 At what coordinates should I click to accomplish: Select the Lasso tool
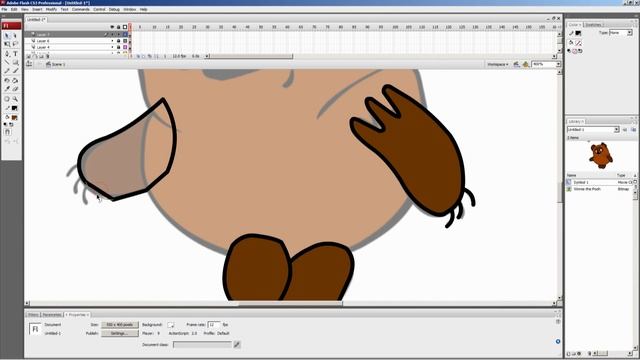(x=16, y=44)
